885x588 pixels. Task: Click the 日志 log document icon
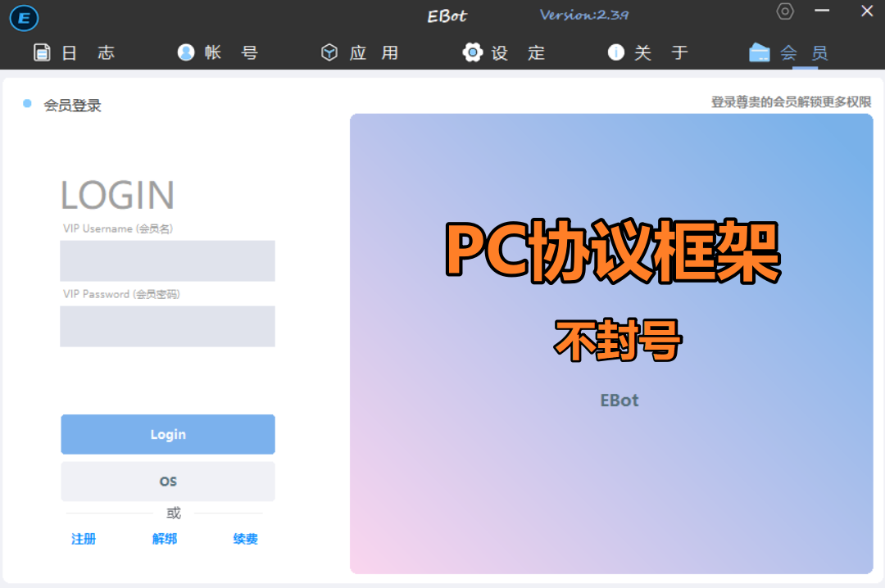42,52
